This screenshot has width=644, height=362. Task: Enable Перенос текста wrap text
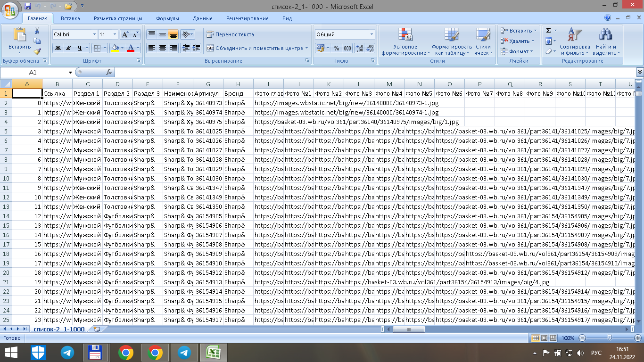[230, 34]
